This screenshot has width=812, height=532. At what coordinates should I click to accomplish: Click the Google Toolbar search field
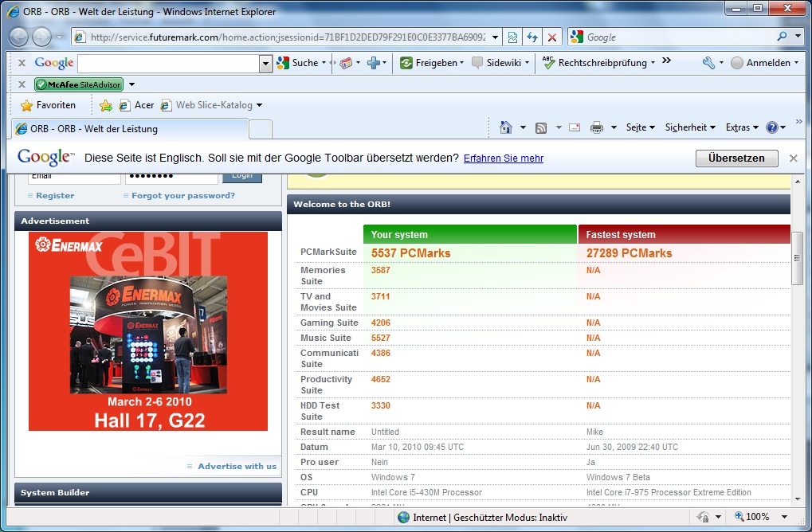point(168,63)
